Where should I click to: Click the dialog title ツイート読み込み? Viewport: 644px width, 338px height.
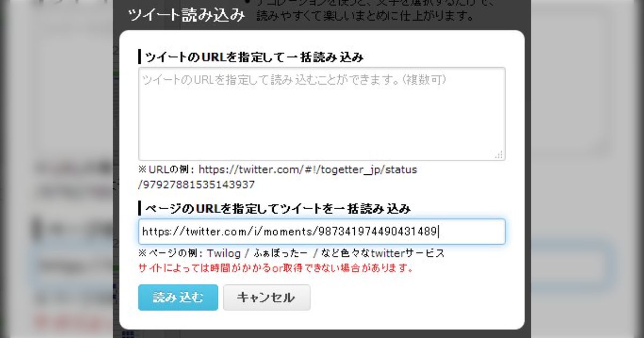pyautogui.click(x=185, y=16)
